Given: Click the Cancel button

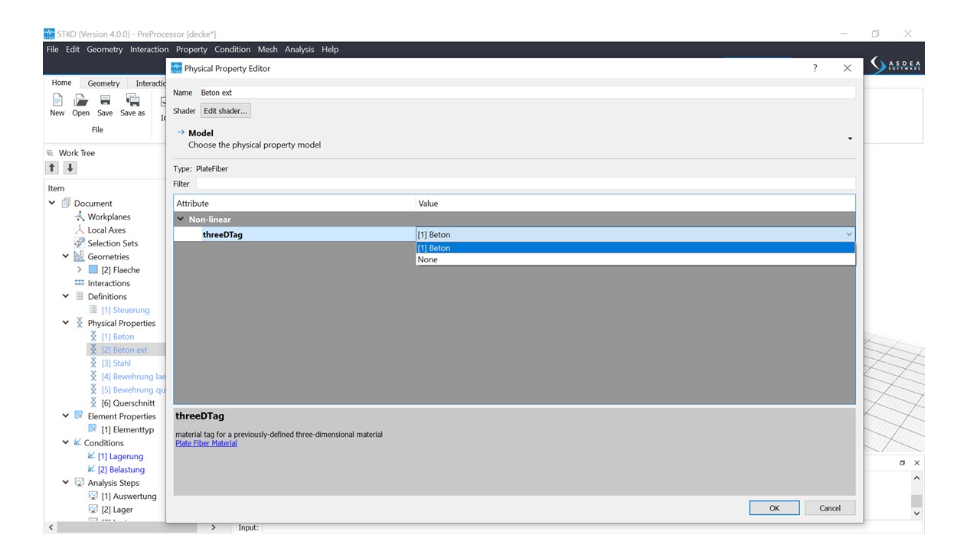Looking at the screenshot, I should [x=830, y=508].
